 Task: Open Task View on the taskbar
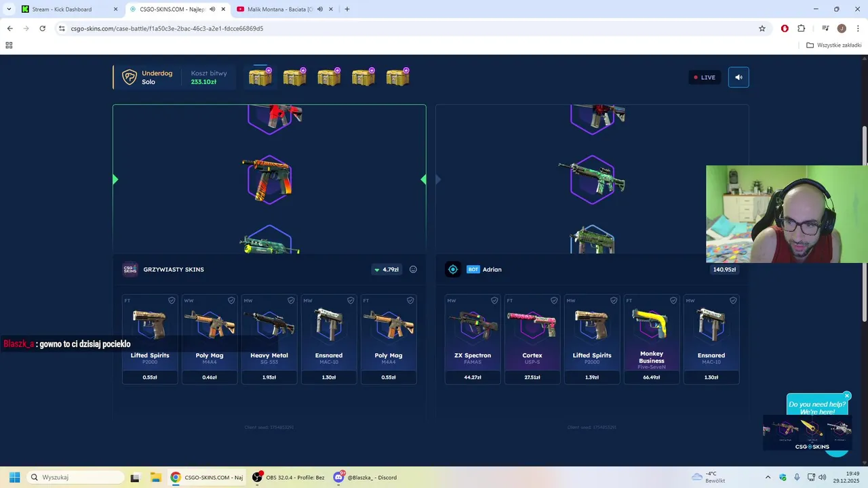tap(135, 477)
